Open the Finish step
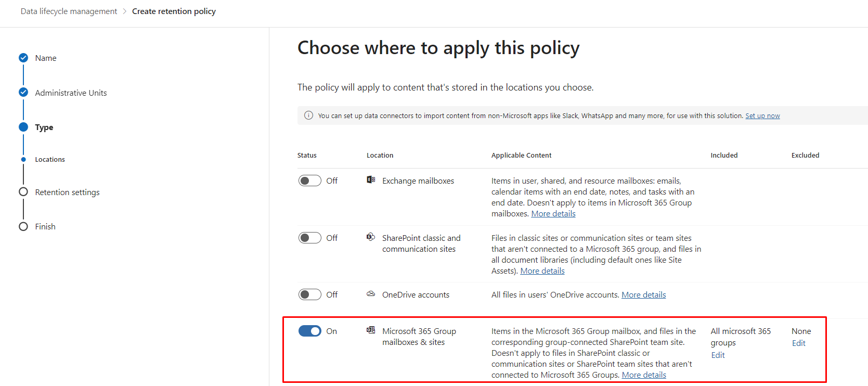 tap(45, 227)
